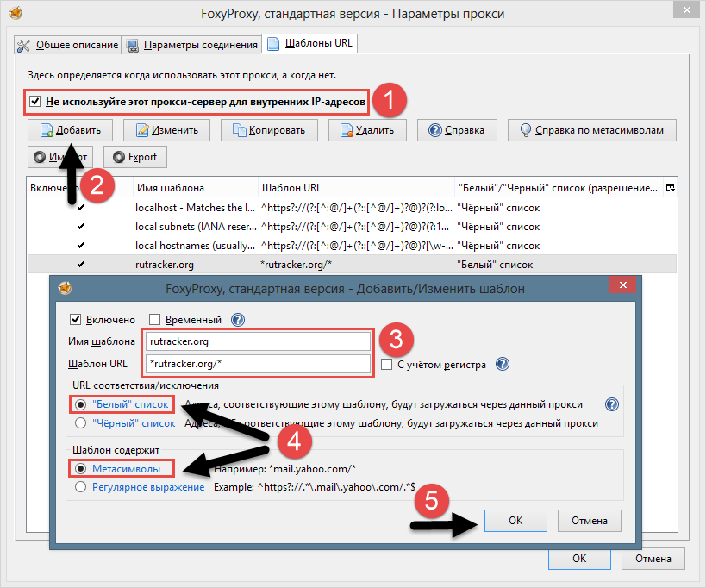Switch to Общее описание tab
The height and width of the screenshot is (588, 706).
point(66,44)
